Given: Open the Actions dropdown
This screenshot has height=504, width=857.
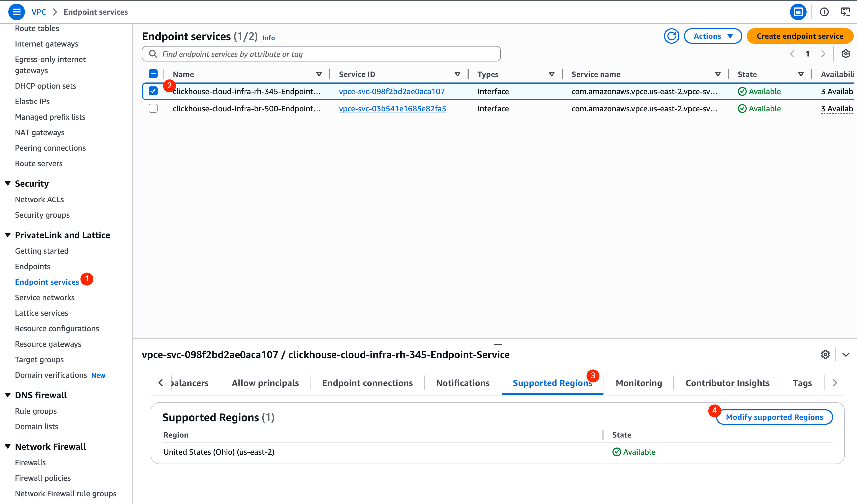Looking at the screenshot, I should 713,36.
